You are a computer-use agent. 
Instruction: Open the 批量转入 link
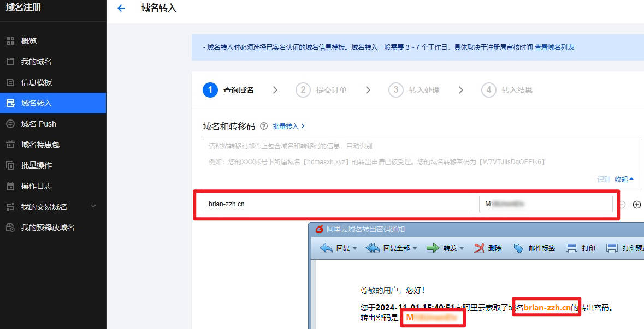288,127
